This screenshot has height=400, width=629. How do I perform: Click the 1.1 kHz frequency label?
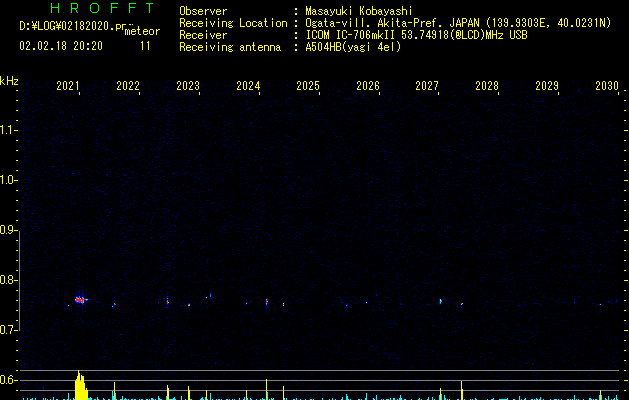click(8, 130)
